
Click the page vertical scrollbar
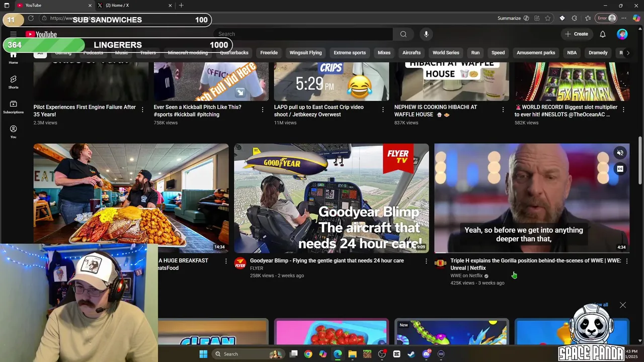point(640,160)
